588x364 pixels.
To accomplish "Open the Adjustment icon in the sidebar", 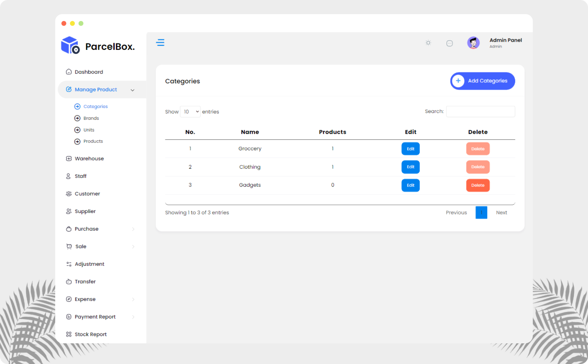I will pyautogui.click(x=68, y=264).
